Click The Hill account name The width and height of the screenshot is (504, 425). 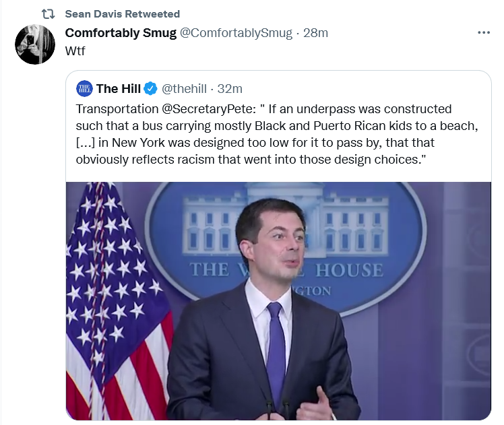(119, 89)
